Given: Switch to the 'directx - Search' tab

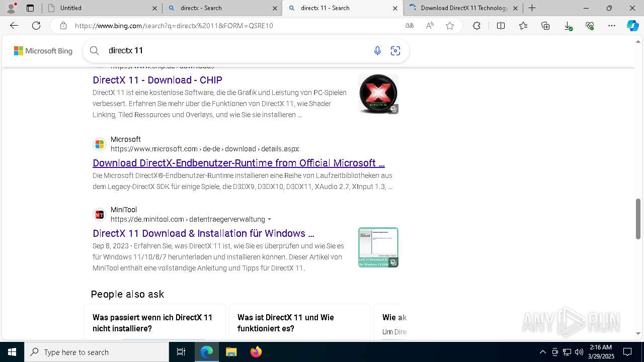Looking at the screenshot, I should (222, 8).
